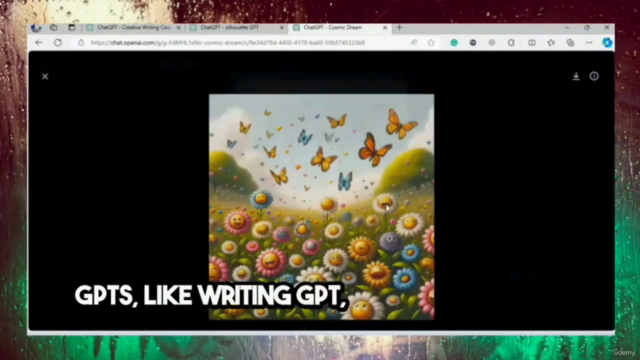
Task: Select the ChatGPT Cosmic Dream tab
Action: coord(339,27)
